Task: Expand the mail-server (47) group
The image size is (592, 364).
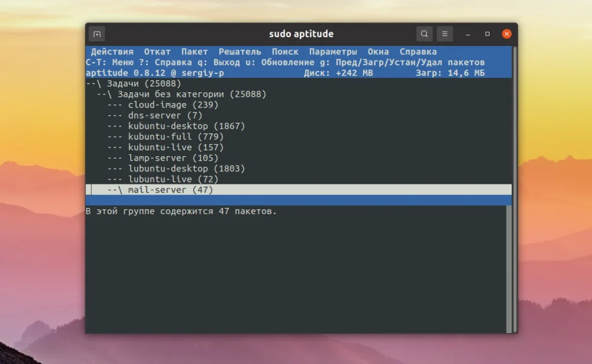Action: click(x=158, y=190)
